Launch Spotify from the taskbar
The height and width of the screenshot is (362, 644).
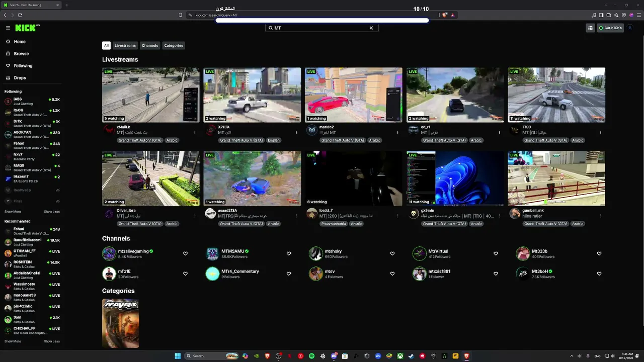(311, 356)
